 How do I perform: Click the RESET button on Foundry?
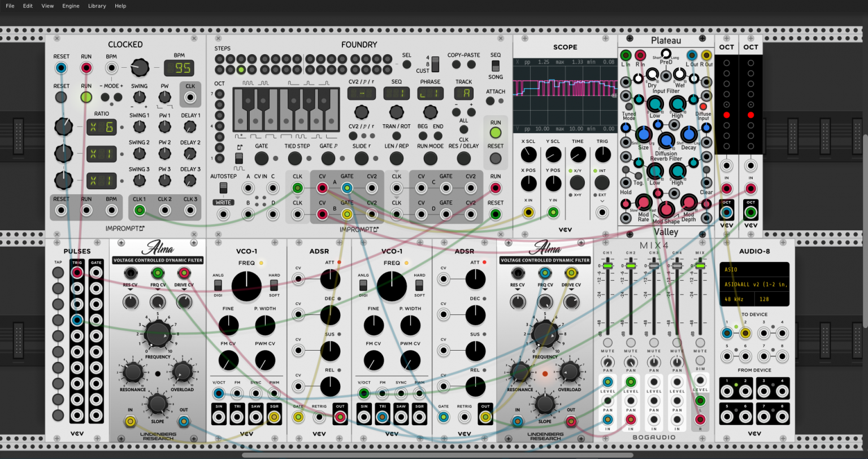pos(496,158)
